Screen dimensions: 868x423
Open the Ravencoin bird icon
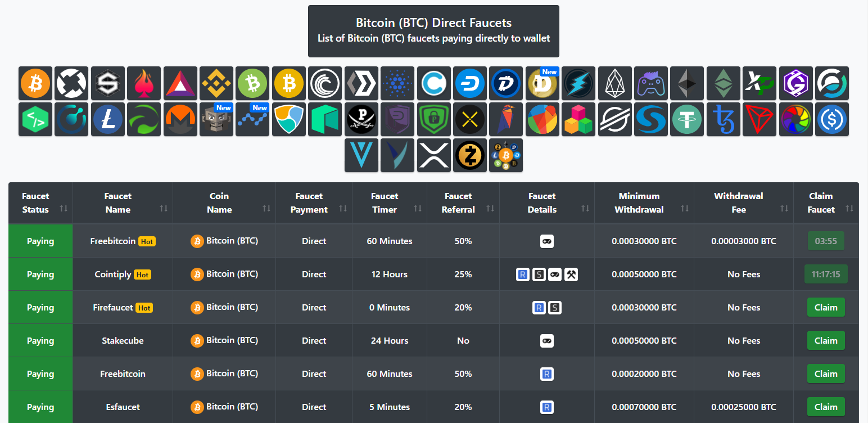[x=506, y=119]
